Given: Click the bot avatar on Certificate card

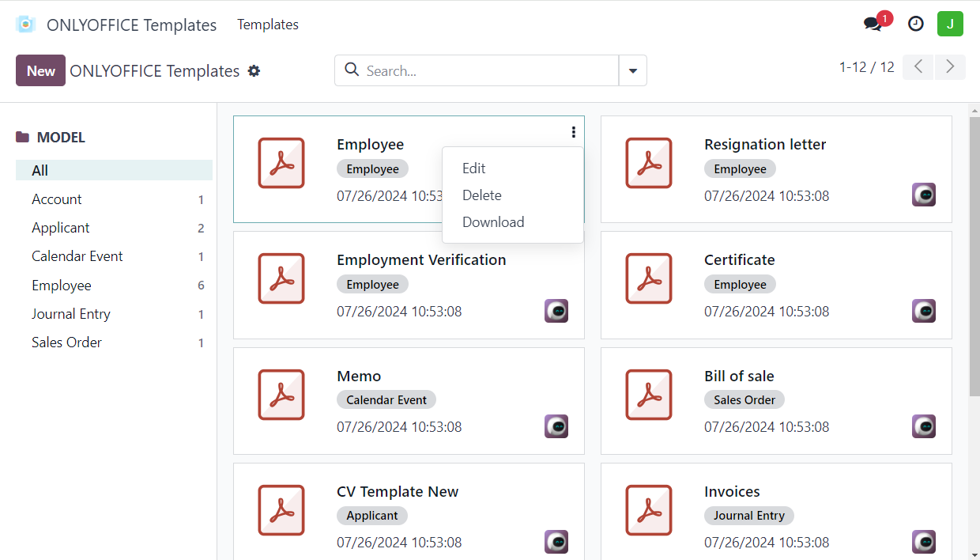Looking at the screenshot, I should pyautogui.click(x=924, y=311).
